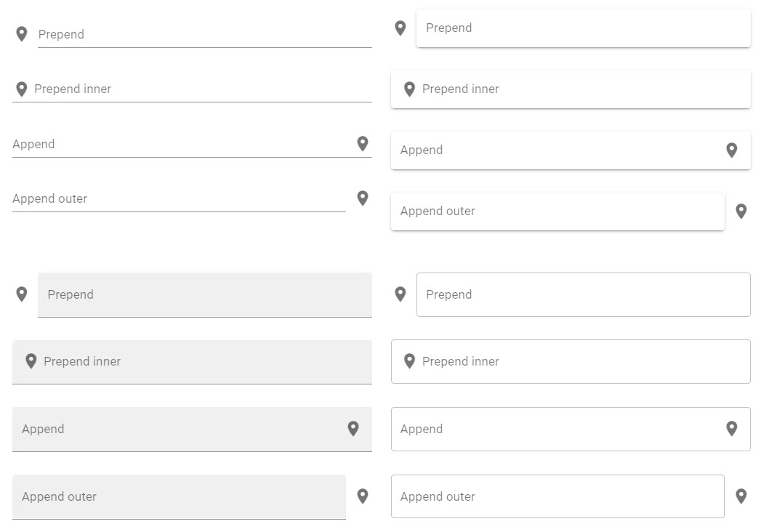Click the map marker inside the underlined Prepend inner field
The width and height of the screenshot is (761, 532).
(x=21, y=89)
